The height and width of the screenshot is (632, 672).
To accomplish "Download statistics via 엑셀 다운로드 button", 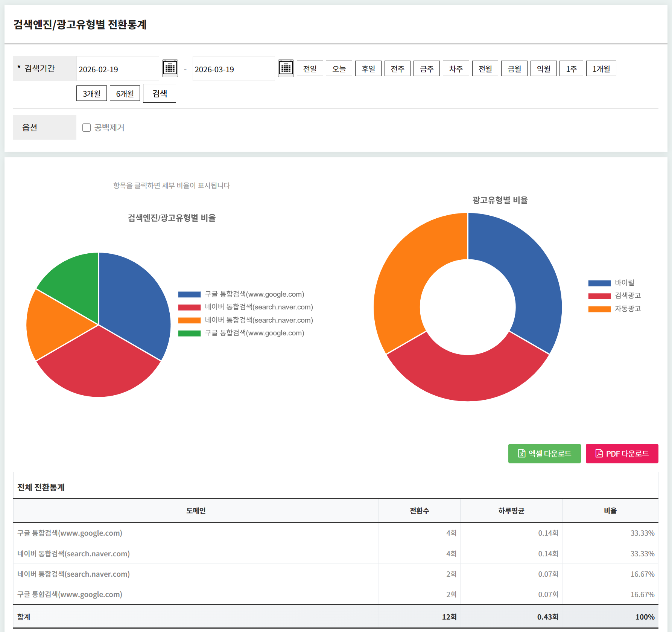I will 544,454.
